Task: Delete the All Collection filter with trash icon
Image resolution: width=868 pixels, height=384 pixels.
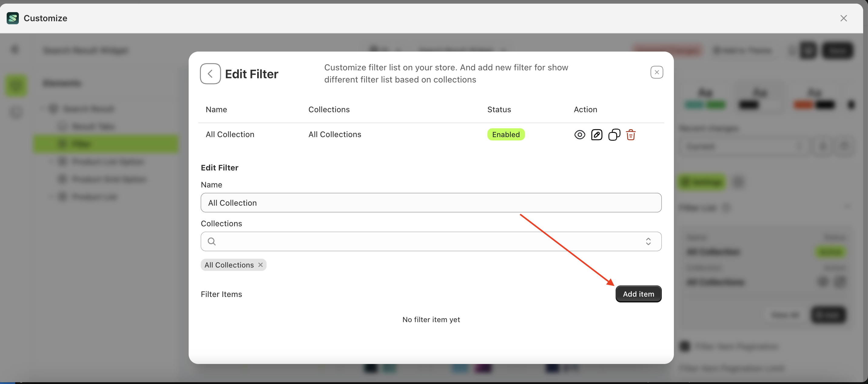Action: (631, 134)
